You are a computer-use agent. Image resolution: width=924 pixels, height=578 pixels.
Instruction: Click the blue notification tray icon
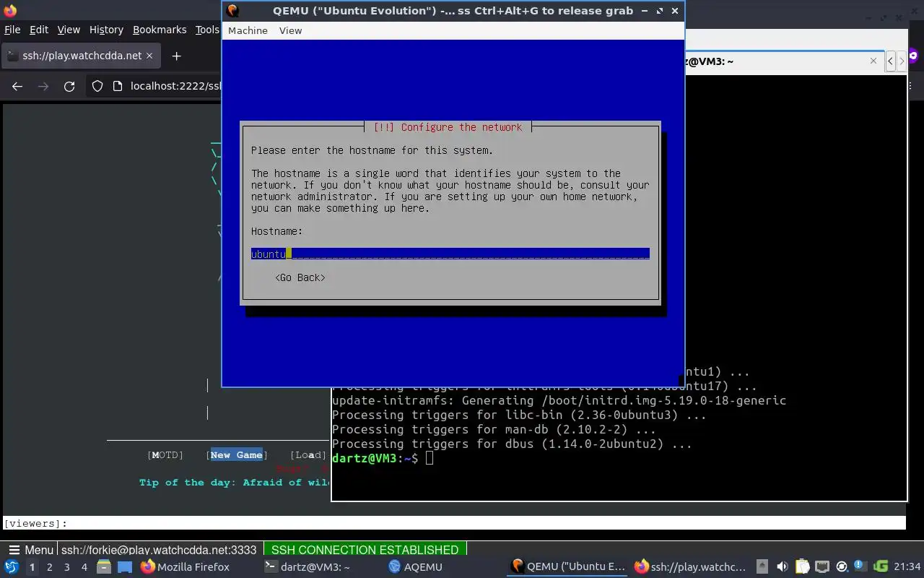point(860,566)
